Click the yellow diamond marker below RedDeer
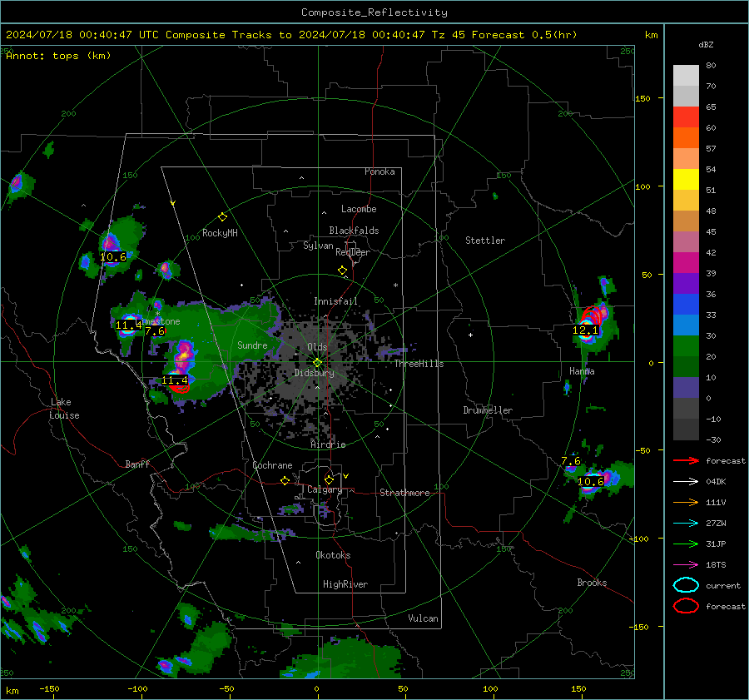The height and width of the screenshot is (700, 749). click(x=342, y=271)
